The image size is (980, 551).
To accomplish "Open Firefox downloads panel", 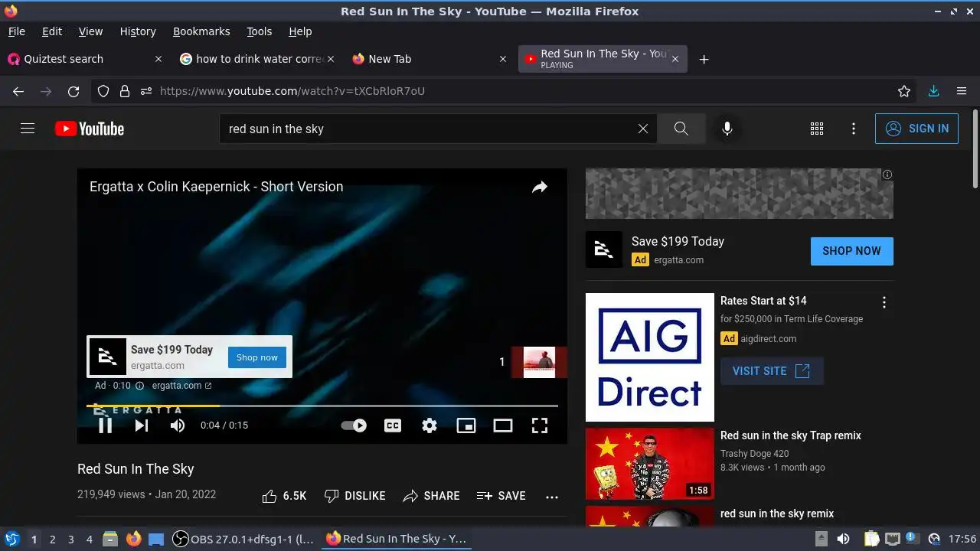I will pyautogui.click(x=933, y=91).
